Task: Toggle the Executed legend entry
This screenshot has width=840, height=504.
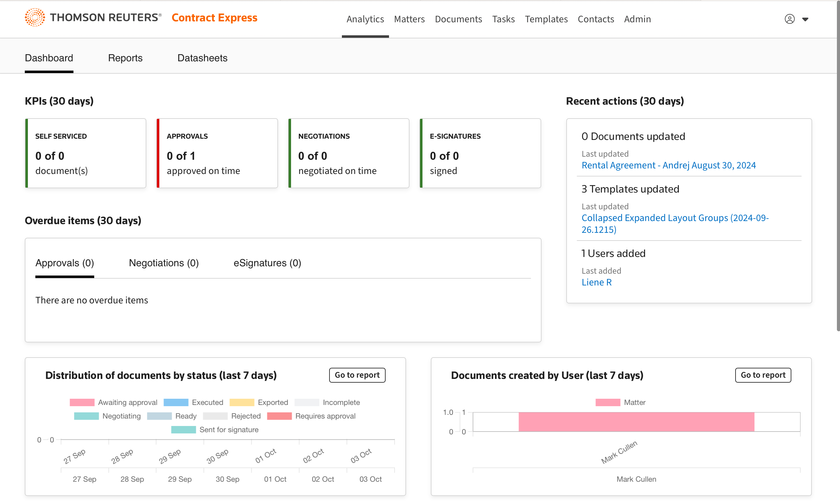Action: tap(207, 402)
